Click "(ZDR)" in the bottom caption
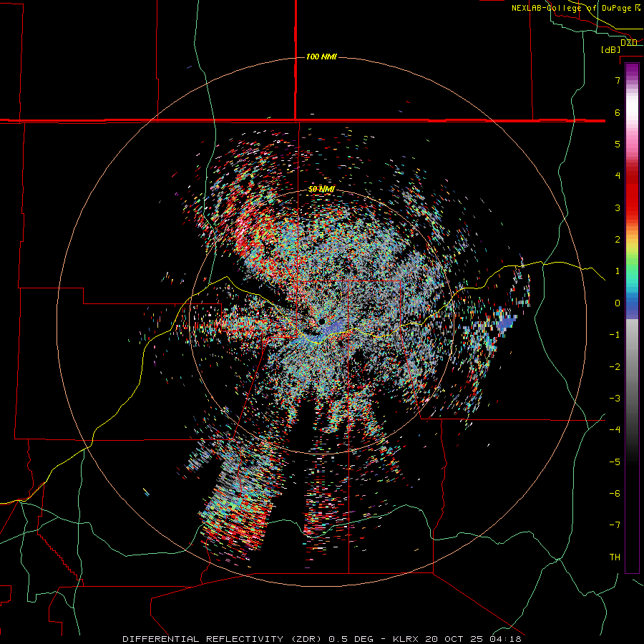 pos(306,639)
